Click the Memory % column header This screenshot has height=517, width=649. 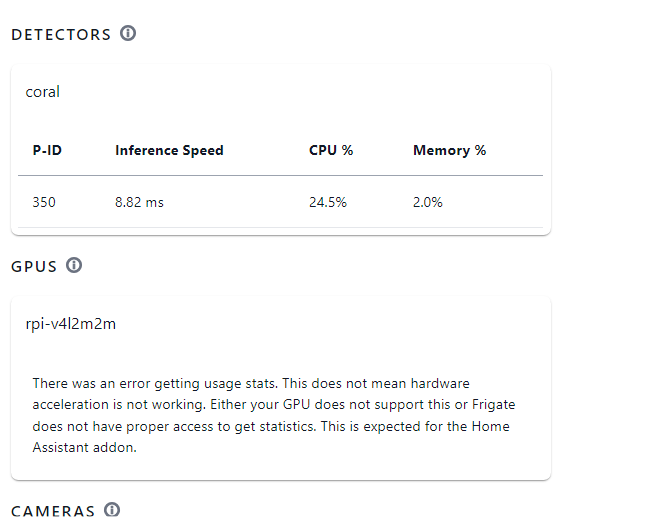pyautogui.click(x=449, y=150)
